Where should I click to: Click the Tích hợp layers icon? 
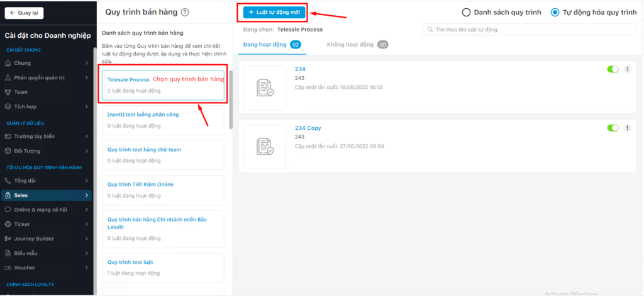[8, 106]
